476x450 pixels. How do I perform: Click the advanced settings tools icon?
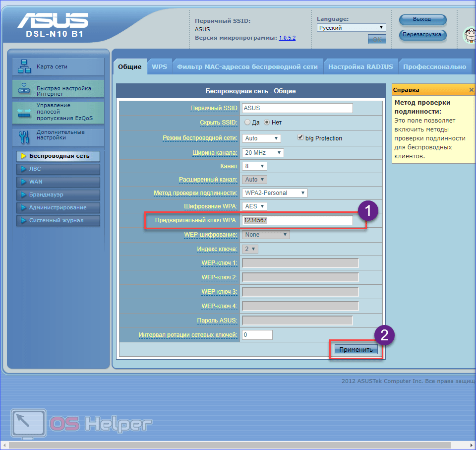pos(24,135)
